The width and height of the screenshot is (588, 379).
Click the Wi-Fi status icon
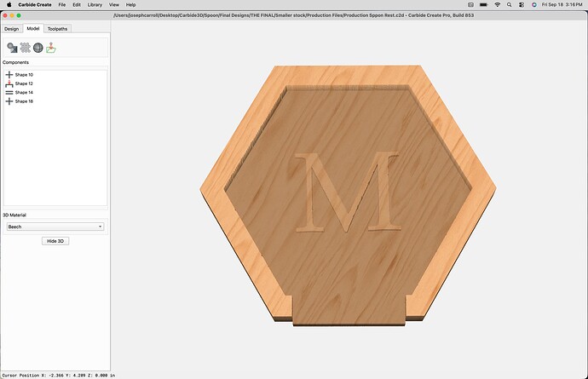point(498,5)
